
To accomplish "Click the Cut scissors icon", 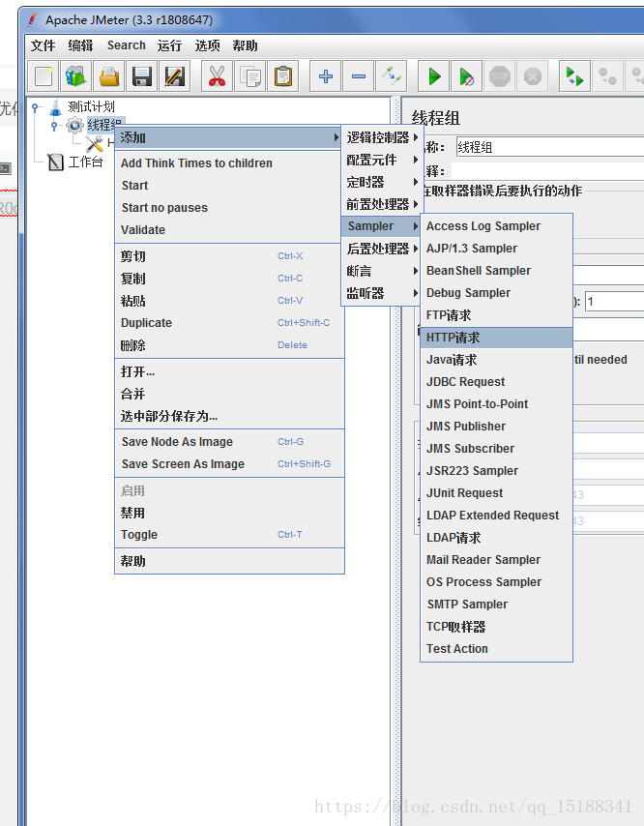I will [x=217, y=77].
